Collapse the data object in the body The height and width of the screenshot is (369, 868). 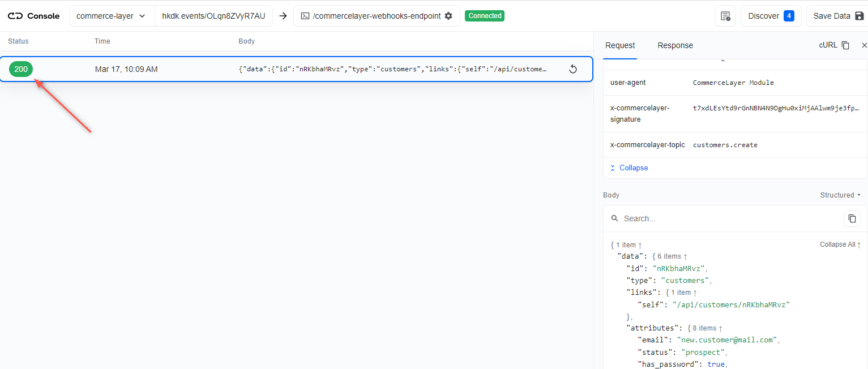685,256
